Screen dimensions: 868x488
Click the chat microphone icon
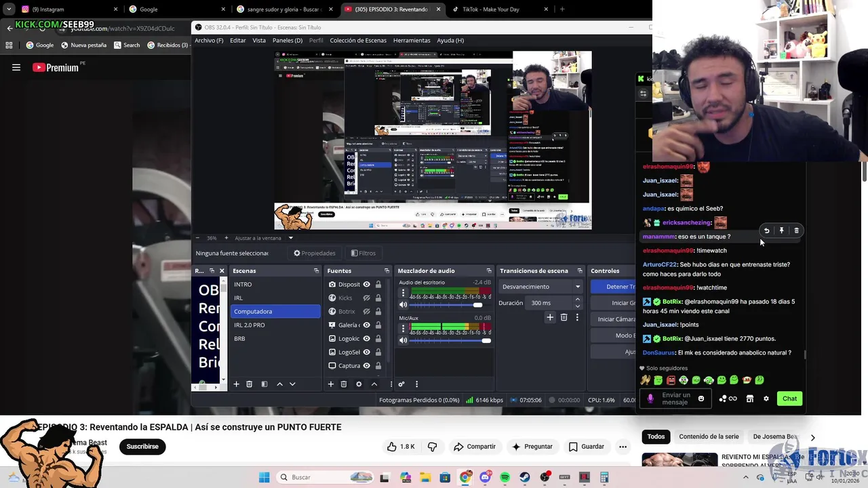pos(650,399)
